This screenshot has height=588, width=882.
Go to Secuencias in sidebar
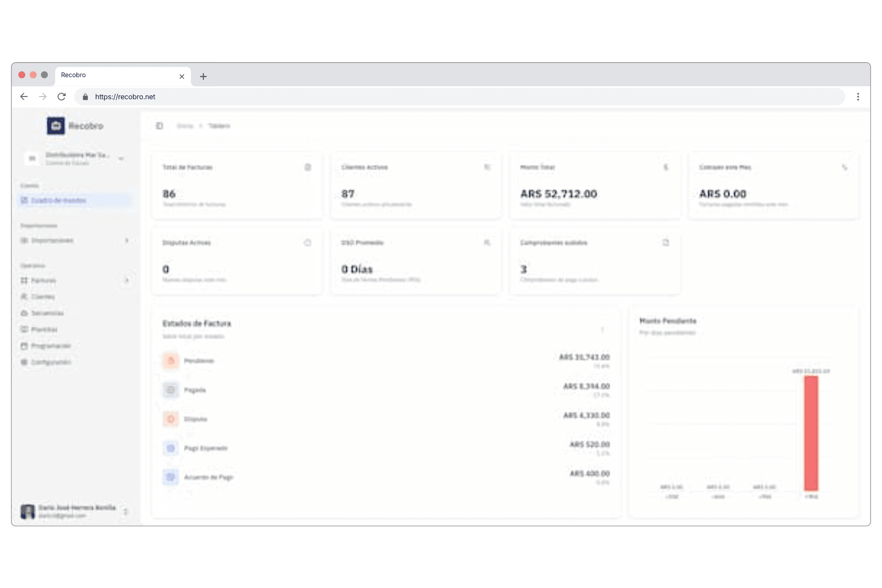47,313
